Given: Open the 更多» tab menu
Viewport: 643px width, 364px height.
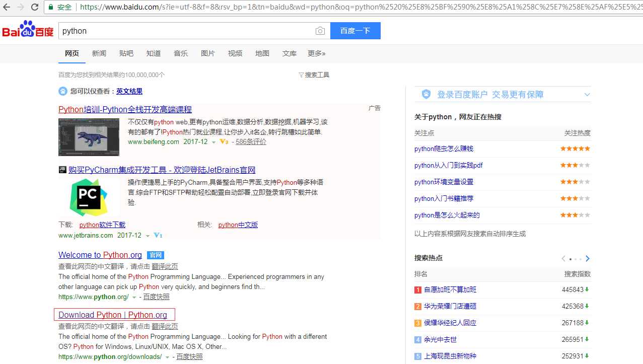Looking at the screenshot, I should pos(317,53).
